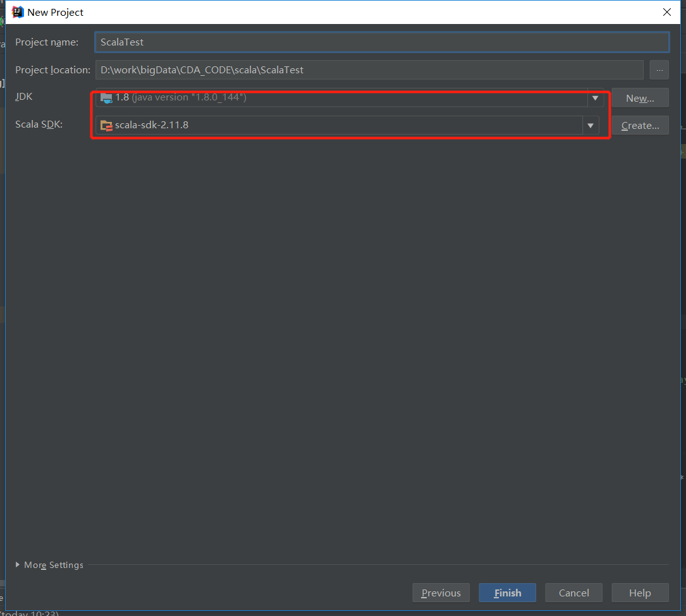
Task: Cancel the new project wizard
Action: pyautogui.click(x=573, y=593)
